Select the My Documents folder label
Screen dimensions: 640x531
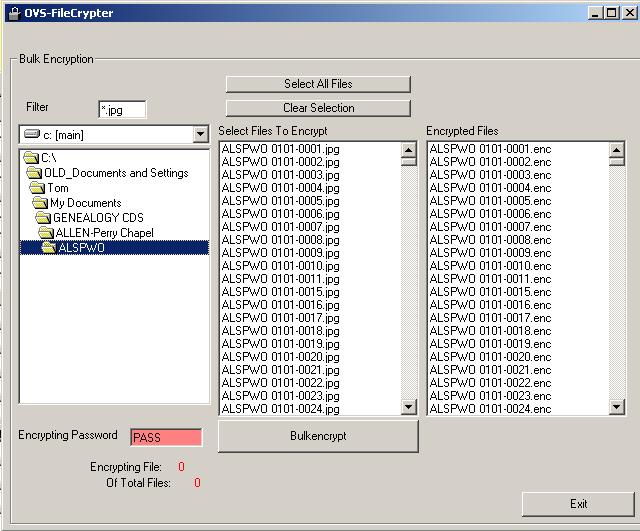pos(86,203)
